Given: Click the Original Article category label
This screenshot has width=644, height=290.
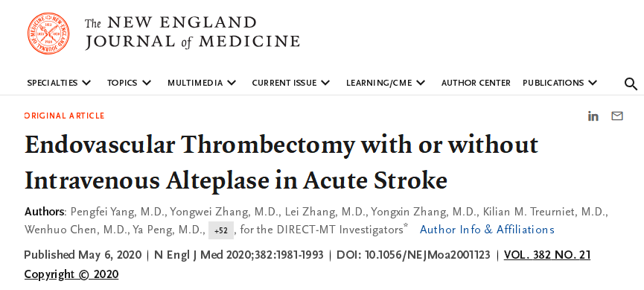Looking at the screenshot, I should tap(65, 116).
